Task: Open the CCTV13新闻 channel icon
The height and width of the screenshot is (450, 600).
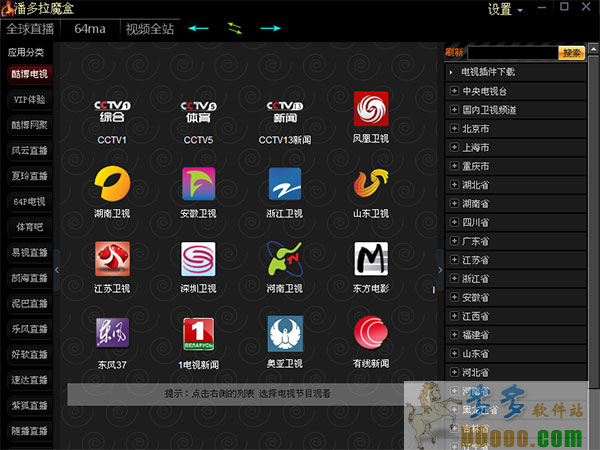Action: tap(285, 111)
